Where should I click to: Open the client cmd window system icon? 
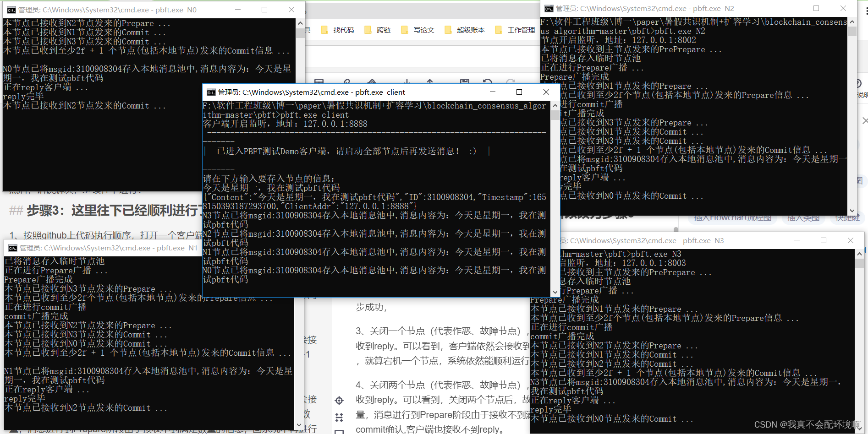coord(211,92)
